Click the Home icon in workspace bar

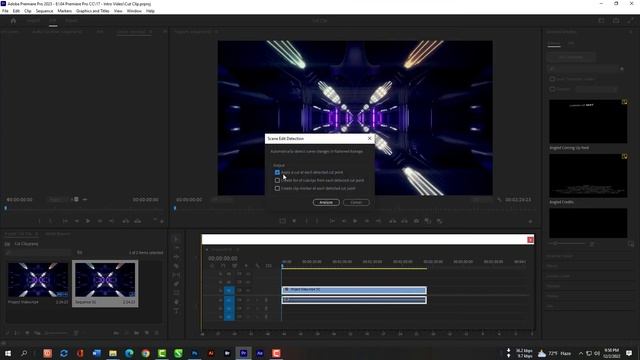point(13,21)
